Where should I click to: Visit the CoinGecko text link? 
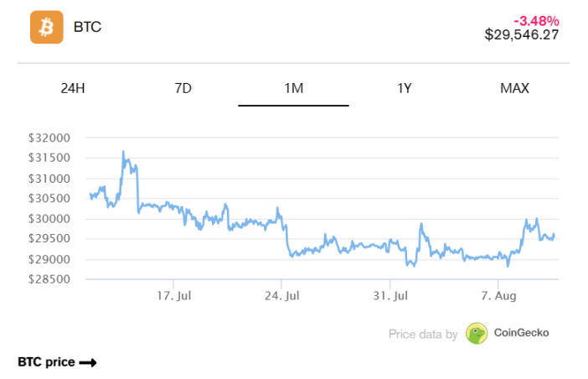pos(521,333)
